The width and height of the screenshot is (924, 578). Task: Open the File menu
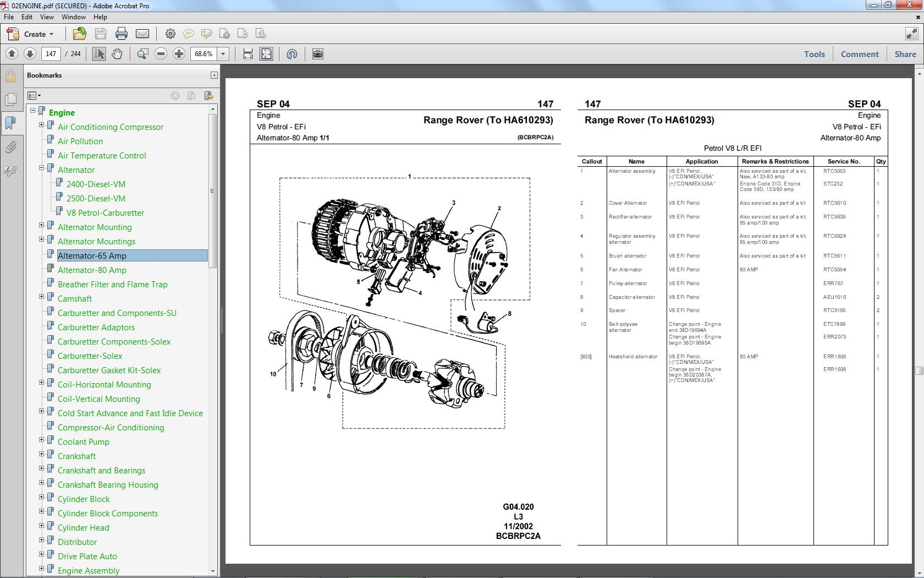(x=9, y=17)
